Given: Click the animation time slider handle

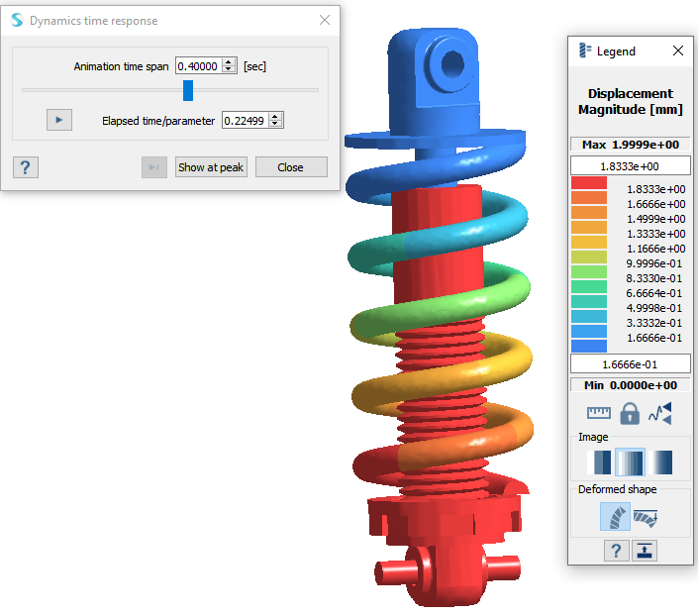Looking at the screenshot, I should click(188, 91).
